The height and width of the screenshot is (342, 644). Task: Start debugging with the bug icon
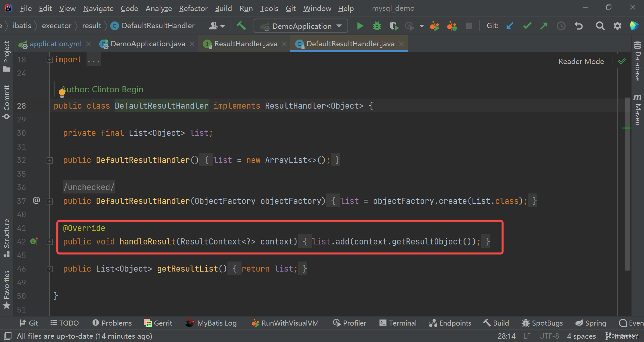376,26
